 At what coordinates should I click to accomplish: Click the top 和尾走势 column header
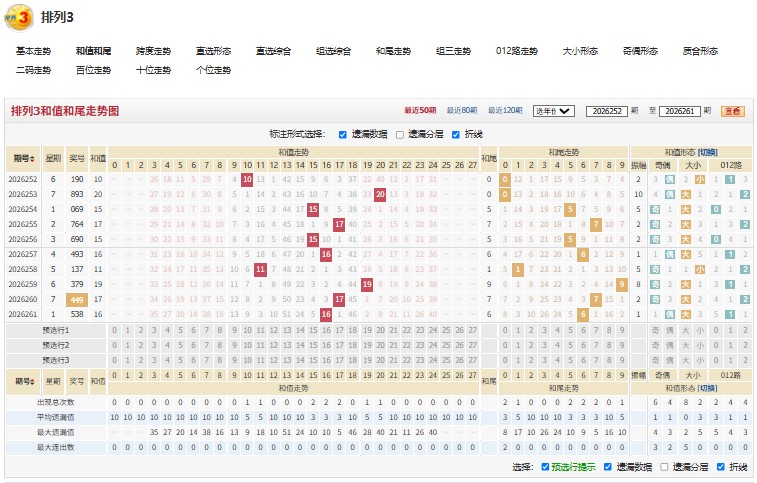tap(563, 153)
